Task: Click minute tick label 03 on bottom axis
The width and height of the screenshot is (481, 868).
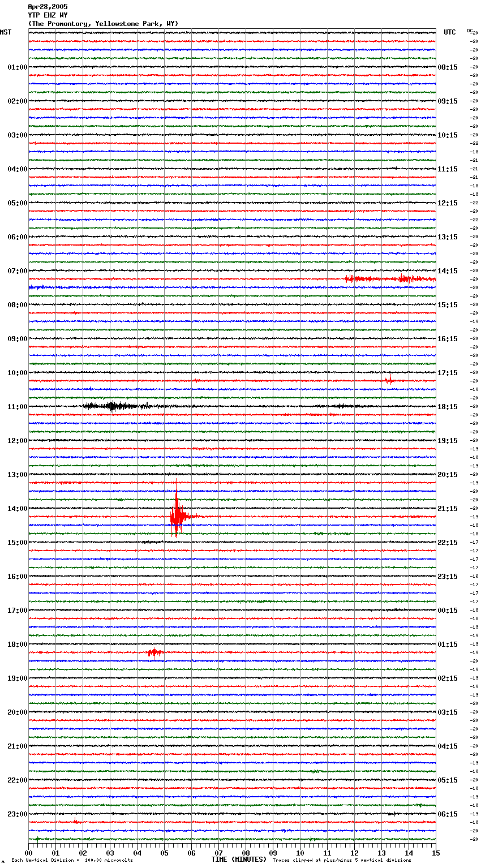Action: click(x=110, y=853)
